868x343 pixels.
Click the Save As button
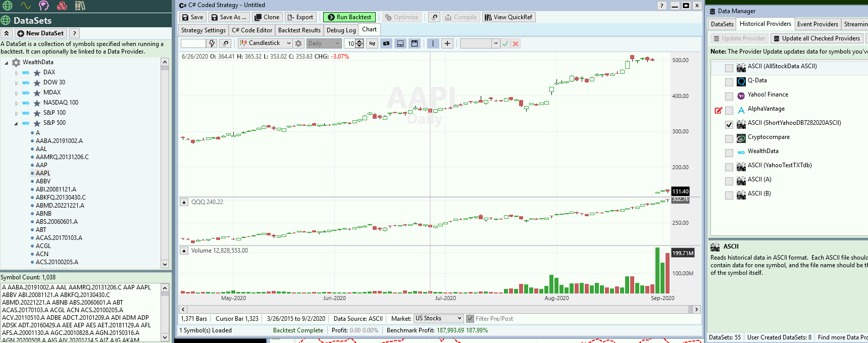229,17
